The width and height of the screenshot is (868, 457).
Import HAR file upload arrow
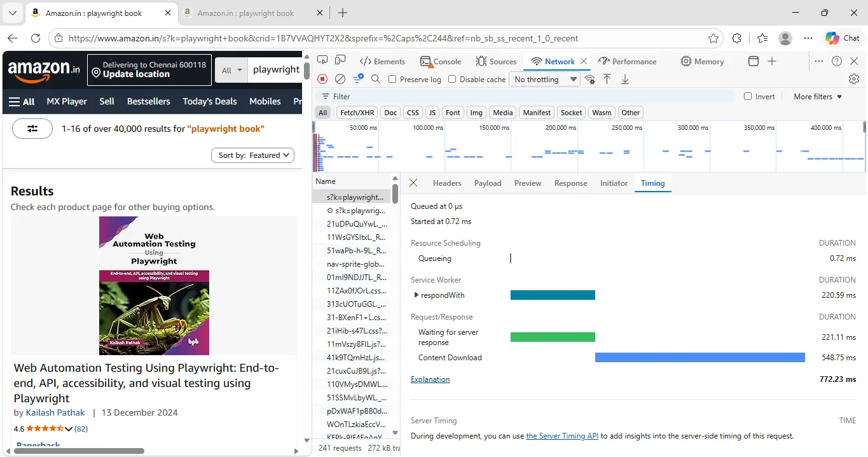(x=607, y=79)
